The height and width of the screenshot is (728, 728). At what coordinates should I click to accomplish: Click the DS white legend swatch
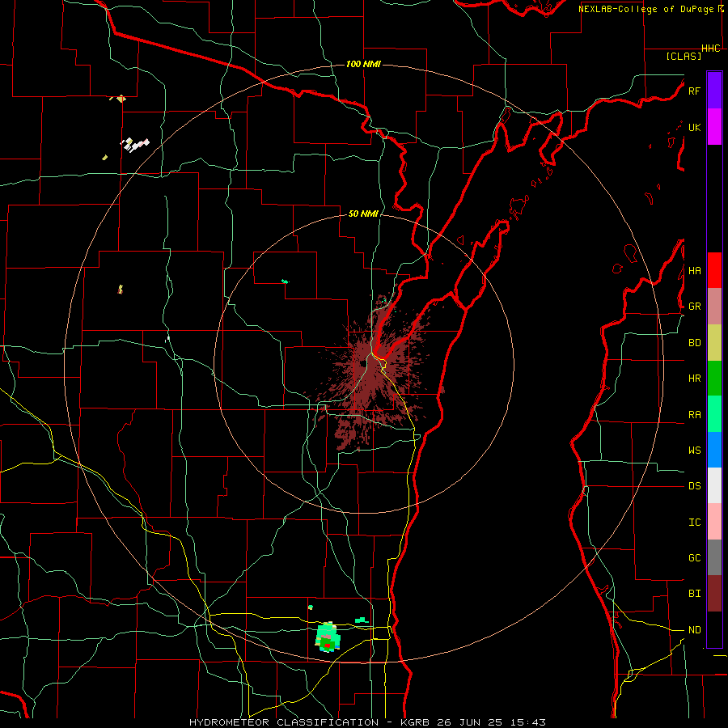tap(714, 485)
